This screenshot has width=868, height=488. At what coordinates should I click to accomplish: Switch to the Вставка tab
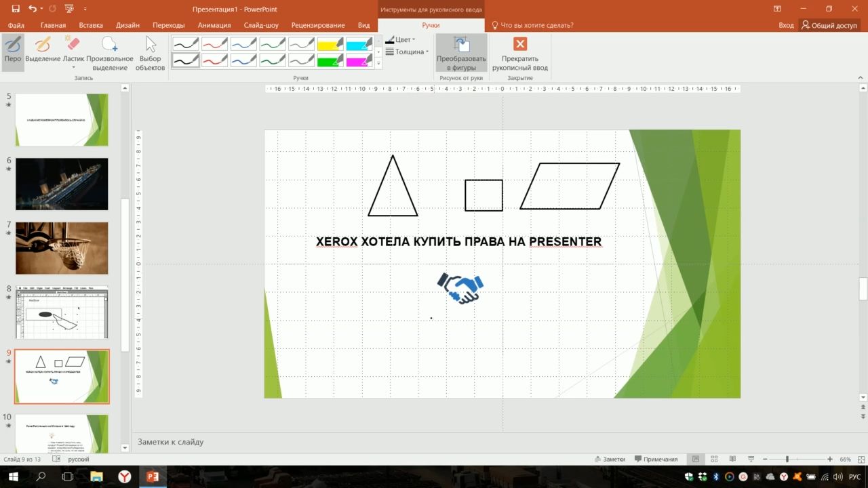tap(91, 25)
